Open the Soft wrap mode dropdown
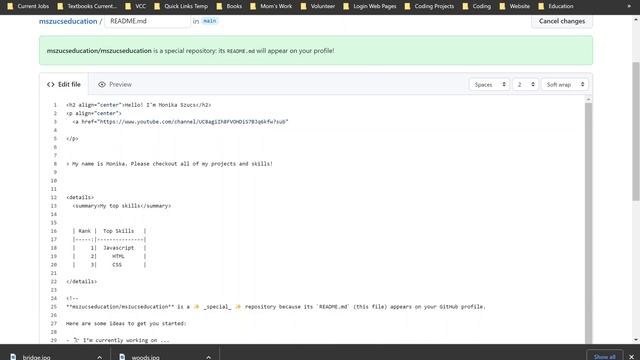The image size is (640, 360). tap(565, 84)
